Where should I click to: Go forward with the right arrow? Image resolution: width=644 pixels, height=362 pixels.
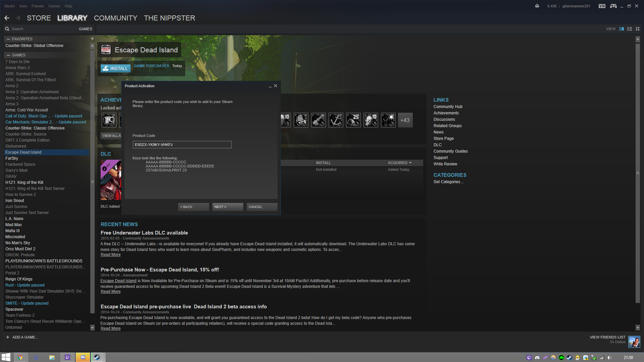point(18,18)
